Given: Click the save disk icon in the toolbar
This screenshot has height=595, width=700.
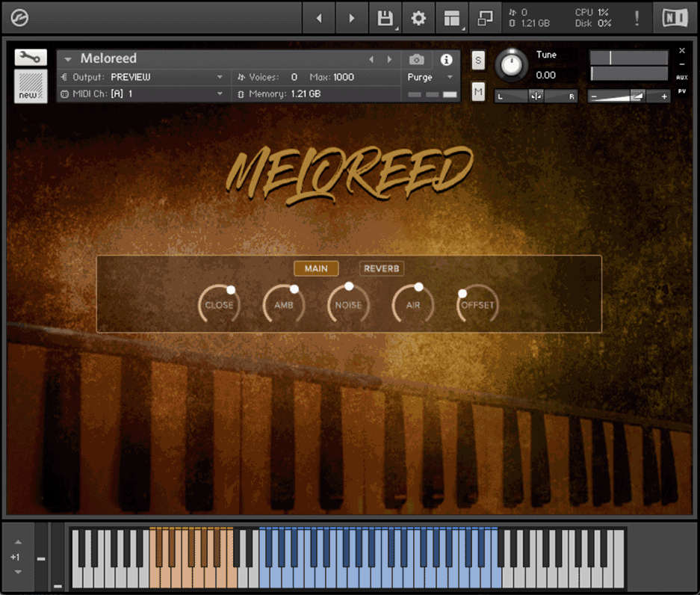Looking at the screenshot, I should coord(384,18).
